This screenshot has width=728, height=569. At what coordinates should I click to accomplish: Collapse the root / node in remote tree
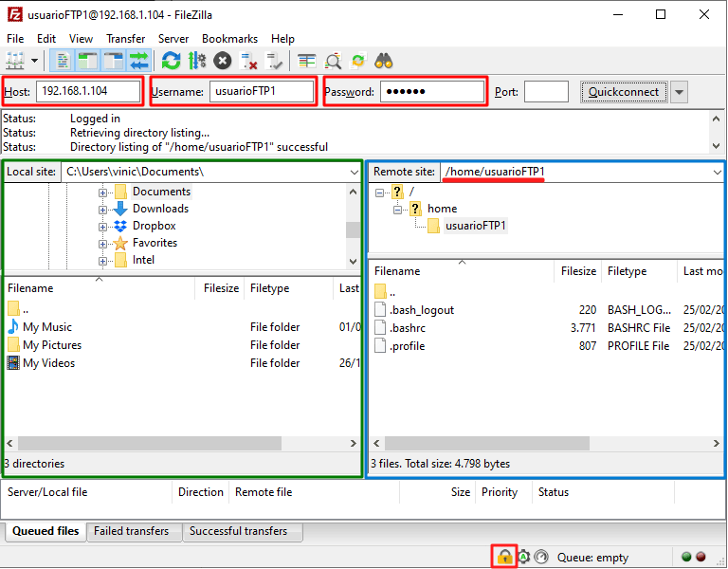click(379, 193)
